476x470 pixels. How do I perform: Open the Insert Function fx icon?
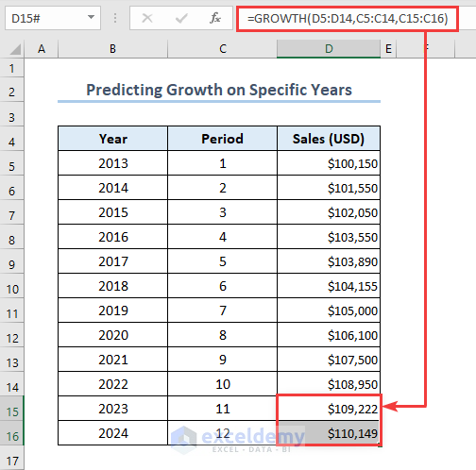[x=215, y=18]
